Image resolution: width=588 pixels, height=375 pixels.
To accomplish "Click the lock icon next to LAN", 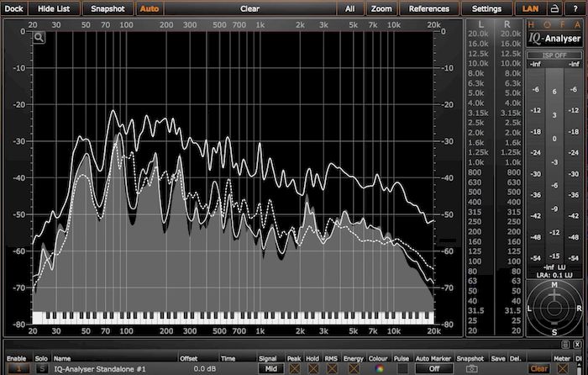I will (x=554, y=8).
